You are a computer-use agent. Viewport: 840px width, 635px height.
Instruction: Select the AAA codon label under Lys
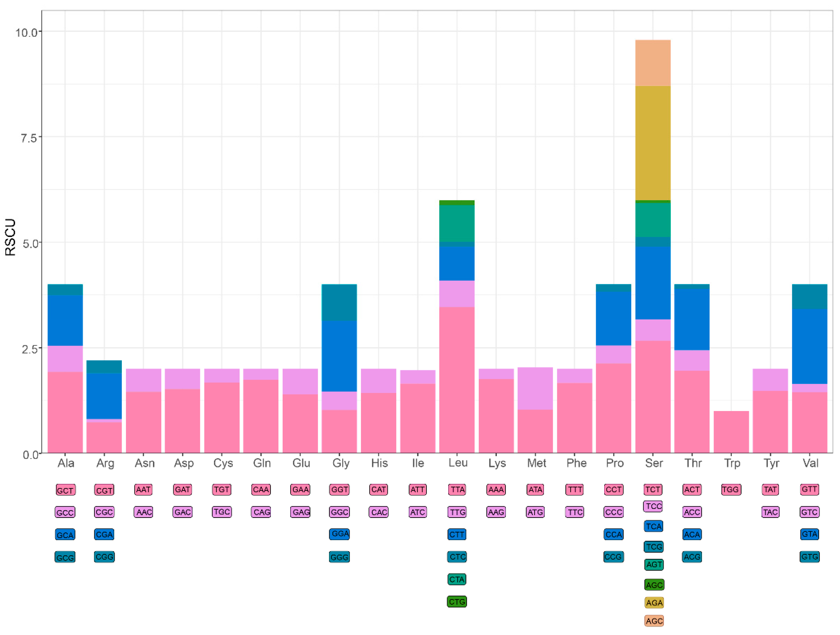(x=496, y=489)
